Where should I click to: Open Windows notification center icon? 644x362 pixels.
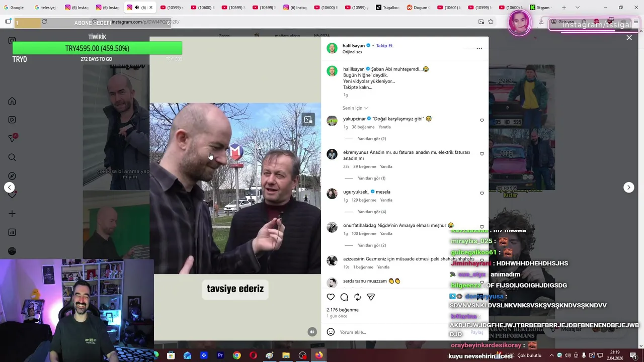(x=633, y=355)
